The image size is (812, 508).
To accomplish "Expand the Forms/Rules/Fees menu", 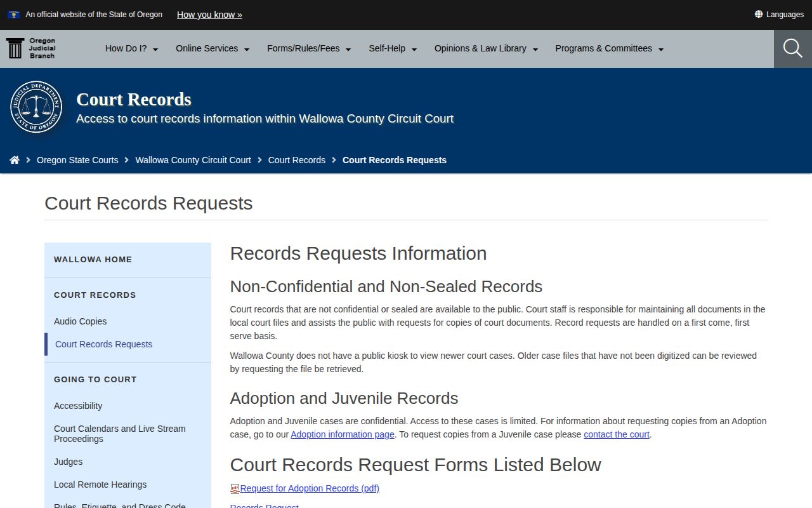I will coord(309,48).
